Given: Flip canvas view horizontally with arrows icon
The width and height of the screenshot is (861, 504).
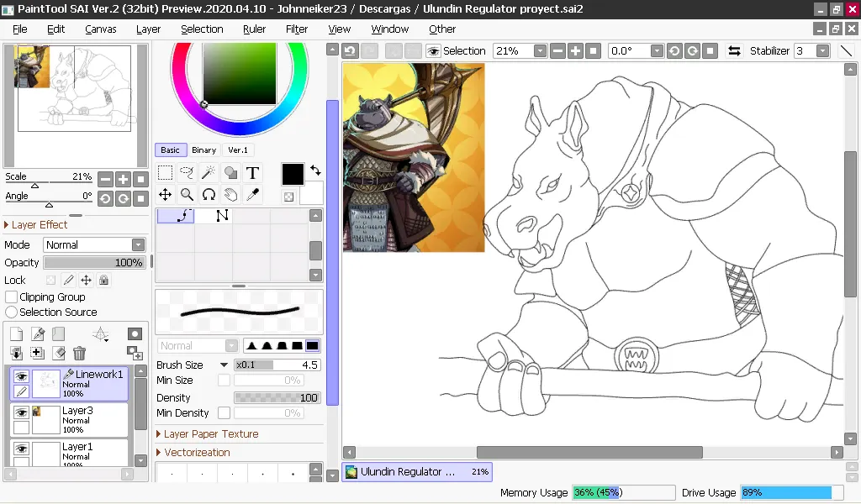Looking at the screenshot, I should (x=734, y=51).
